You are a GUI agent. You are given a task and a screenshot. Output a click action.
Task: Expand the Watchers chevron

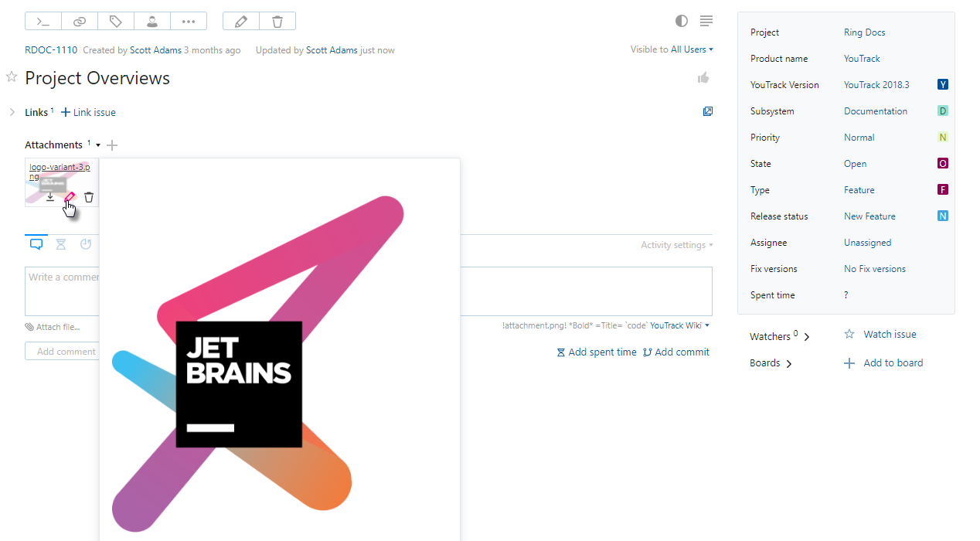pos(807,337)
